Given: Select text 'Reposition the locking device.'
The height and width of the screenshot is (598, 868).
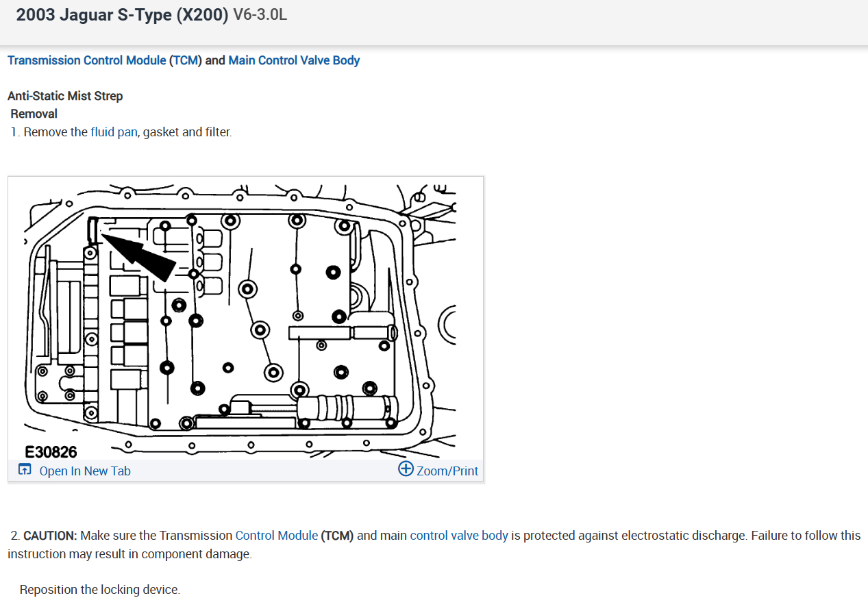Looking at the screenshot, I should [x=100, y=589].
